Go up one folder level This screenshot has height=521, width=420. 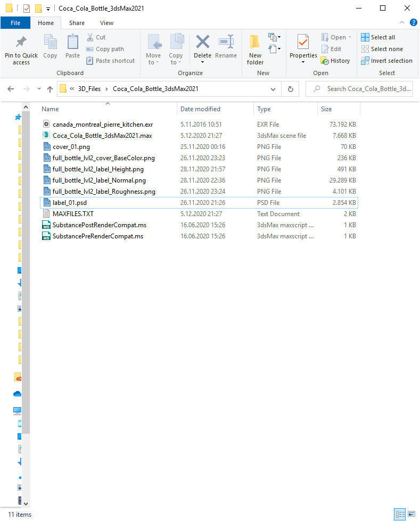pyautogui.click(x=50, y=89)
